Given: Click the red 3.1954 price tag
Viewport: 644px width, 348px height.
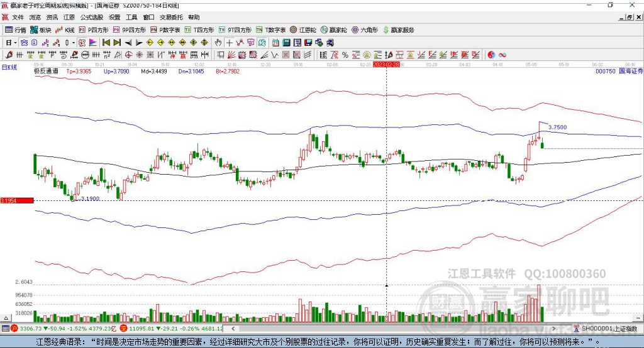Looking at the screenshot, I should tap(17, 200).
